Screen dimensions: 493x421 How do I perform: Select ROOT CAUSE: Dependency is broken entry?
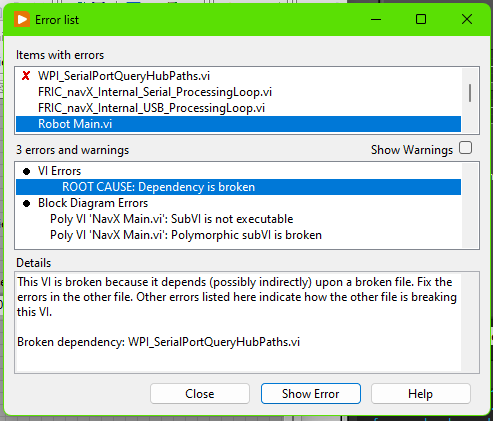(238, 187)
